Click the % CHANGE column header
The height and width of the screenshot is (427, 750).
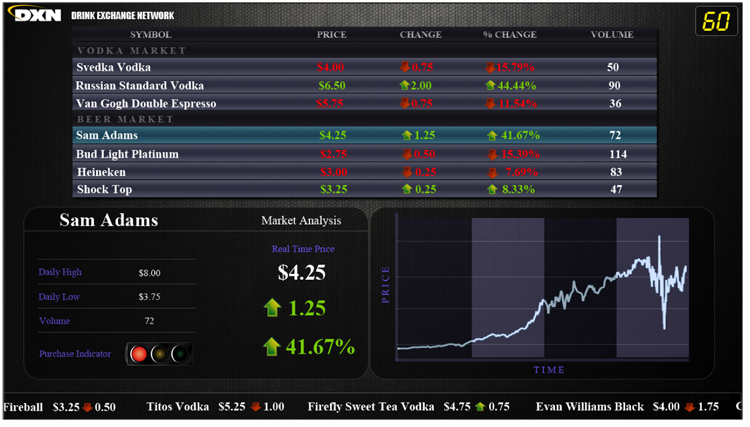pyautogui.click(x=509, y=35)
